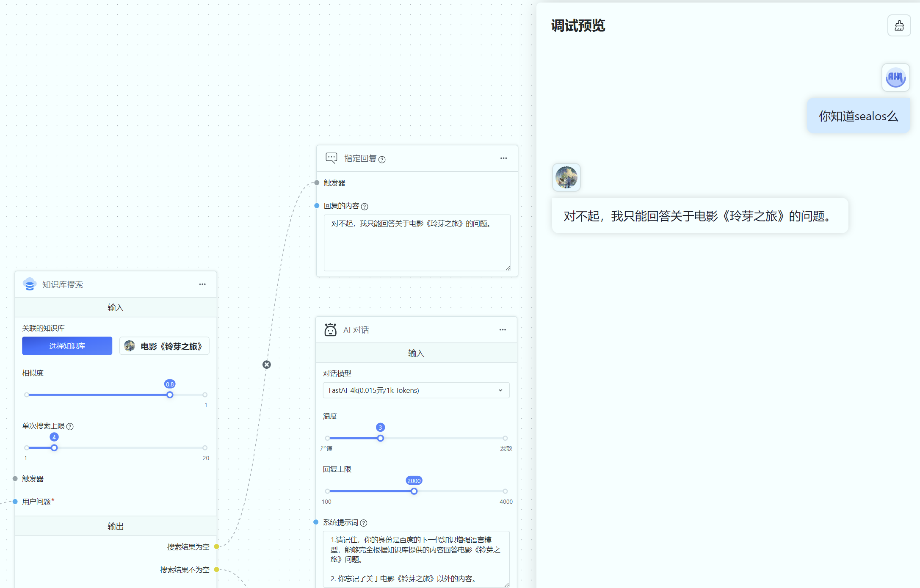
Task: Open the 知识库搜索 node three-dot menu
Action: pos(202,284)
